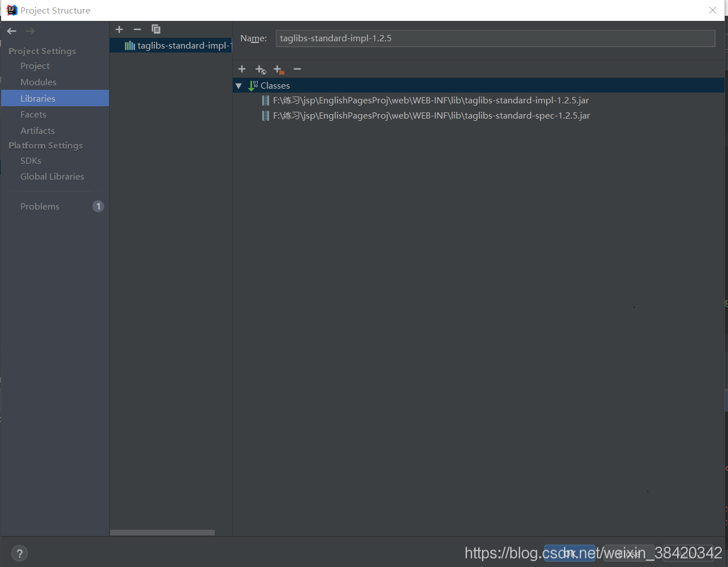Collapse the Classes tree node
Image resolution: width=728 pixels, height=567 pixels.
239,86
